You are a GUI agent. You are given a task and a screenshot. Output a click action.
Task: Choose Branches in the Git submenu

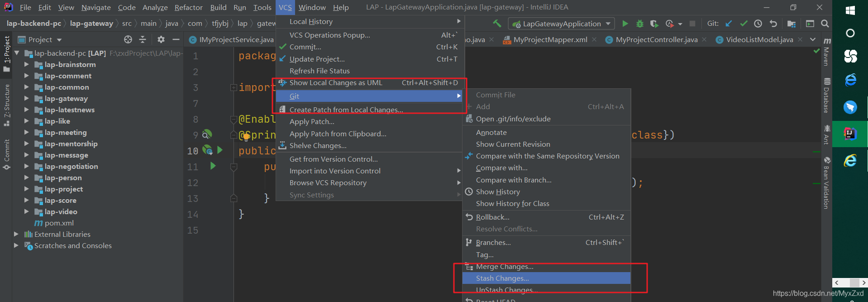click(546, 242)
